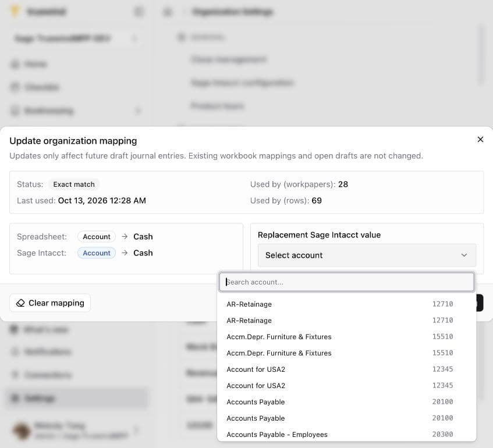Click the Update organization mapping title
493x448 pixels.
(x=73, y=141)
